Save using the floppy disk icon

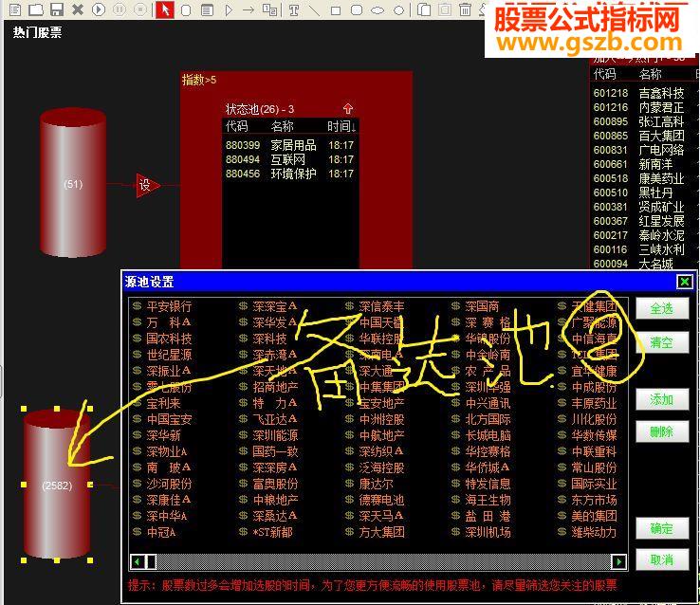tap(57, 9)
